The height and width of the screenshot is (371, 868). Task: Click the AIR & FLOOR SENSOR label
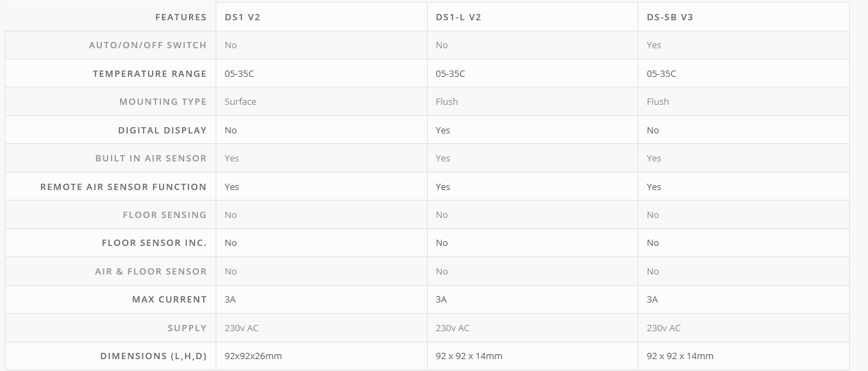coord(151,272)
